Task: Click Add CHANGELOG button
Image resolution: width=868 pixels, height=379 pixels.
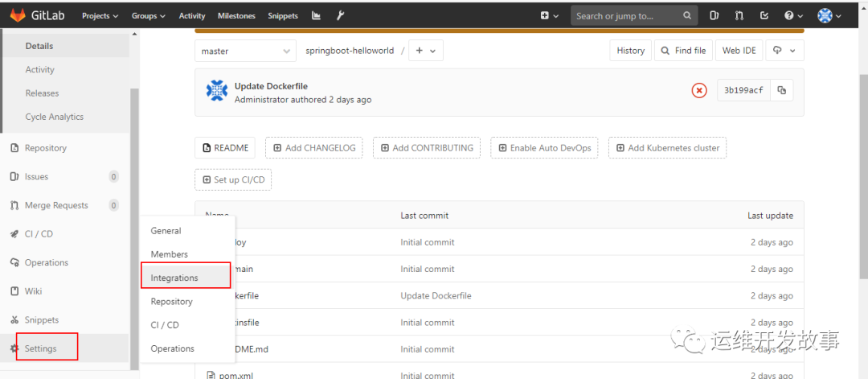Action: click(314, 148)
